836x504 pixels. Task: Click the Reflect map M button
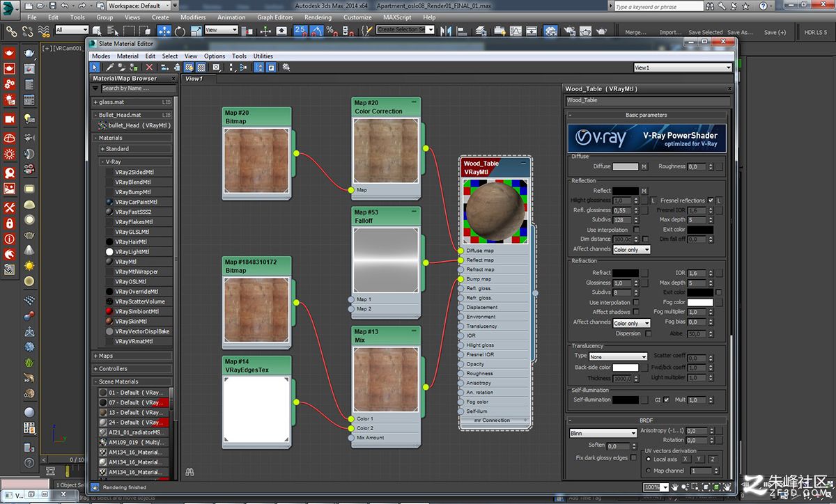[644, 191]
